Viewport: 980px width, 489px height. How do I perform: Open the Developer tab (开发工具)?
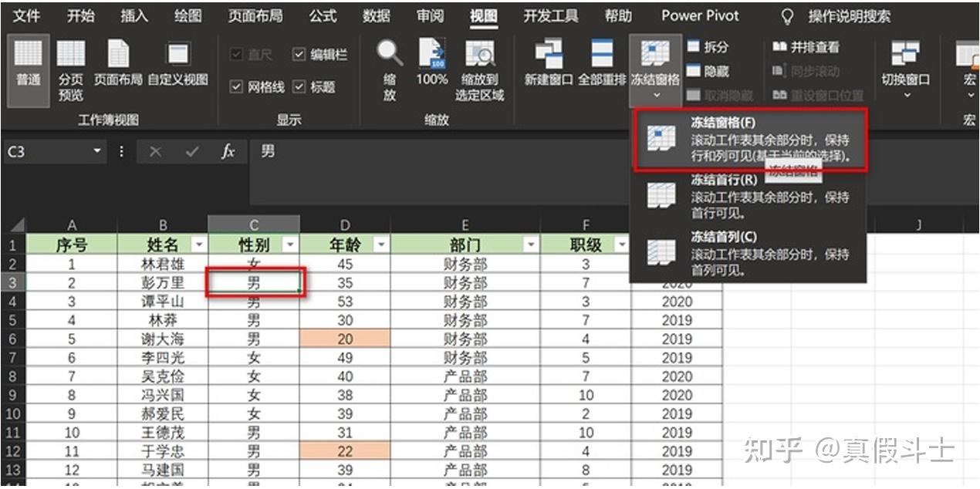[550, 15]
